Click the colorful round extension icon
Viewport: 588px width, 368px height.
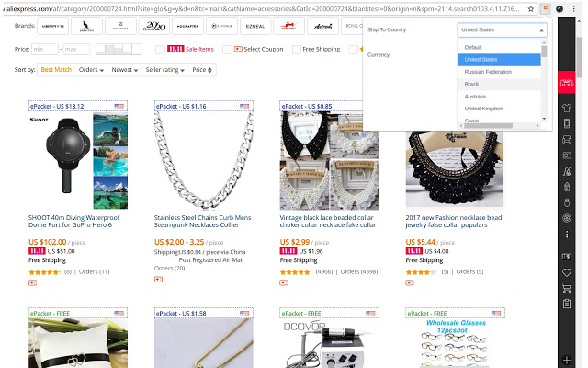coord(560,9)
